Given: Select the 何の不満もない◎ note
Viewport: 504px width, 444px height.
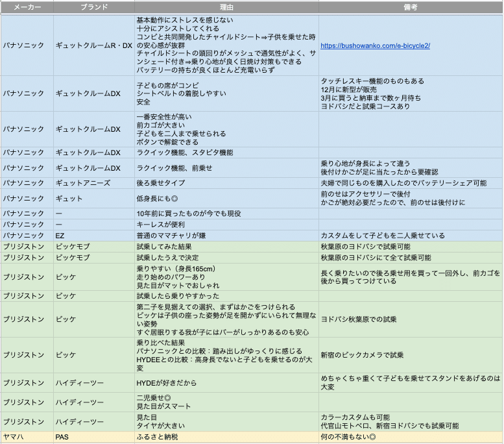Looking at the screenshot, I should click(411, 437).
